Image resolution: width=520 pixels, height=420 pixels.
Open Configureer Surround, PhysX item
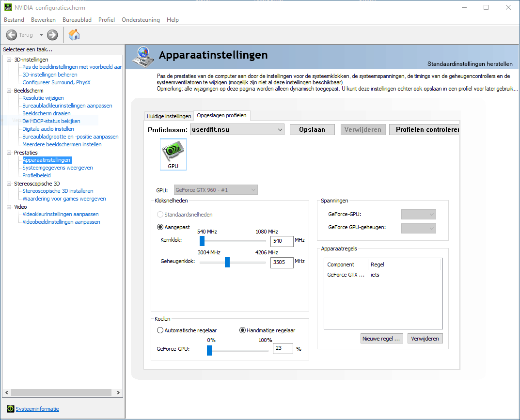(56, 82)
